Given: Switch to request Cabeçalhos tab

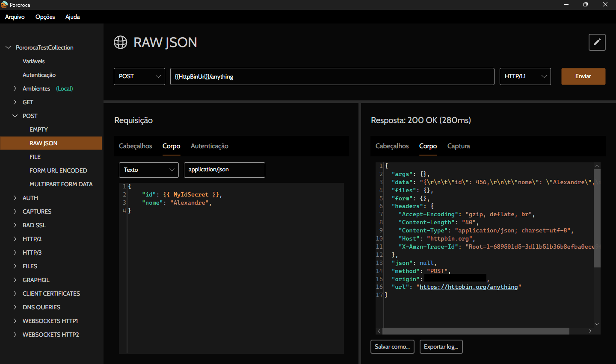Looking at the screenshot, I should pos(135,146).
